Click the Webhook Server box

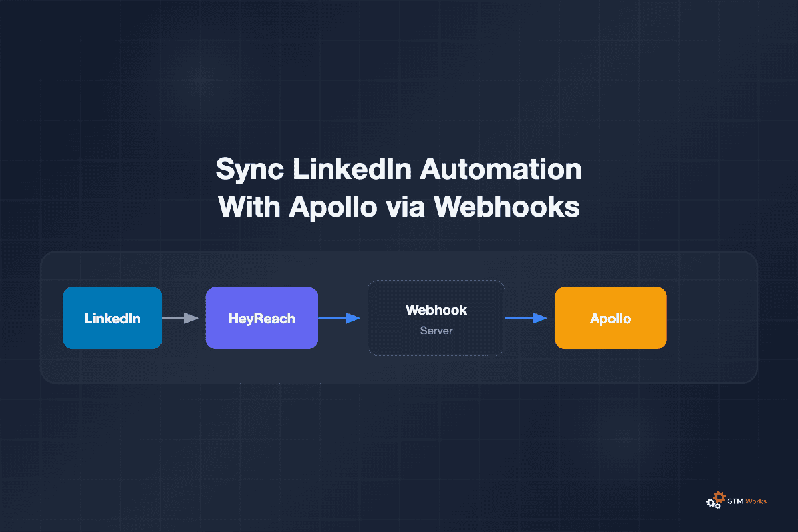(x=436, y=318)
